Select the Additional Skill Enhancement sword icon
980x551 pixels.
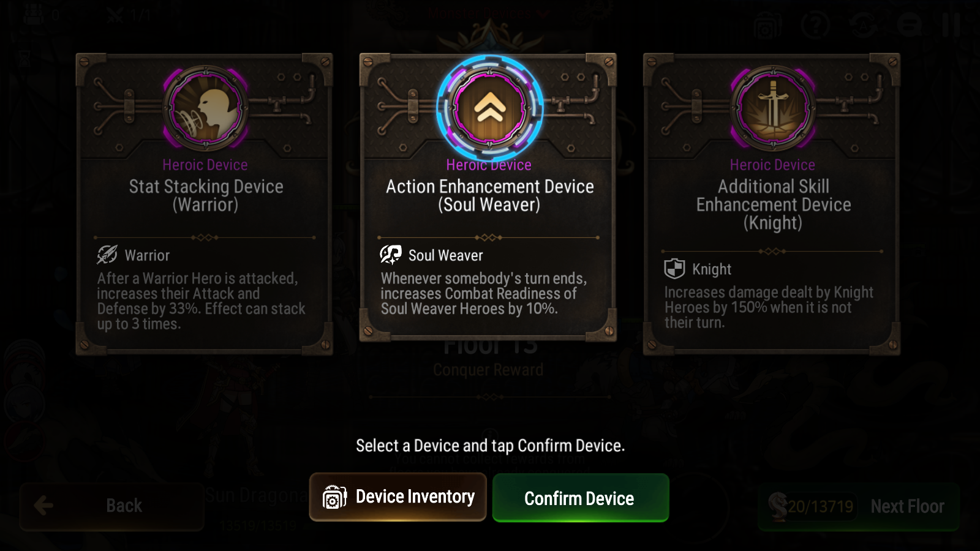[x=773, y=108]
